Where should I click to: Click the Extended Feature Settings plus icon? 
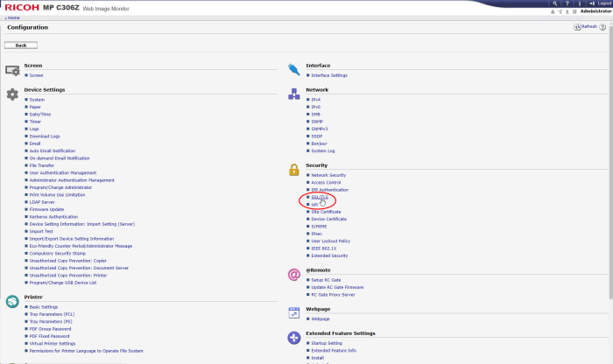(x=294, y=337)
